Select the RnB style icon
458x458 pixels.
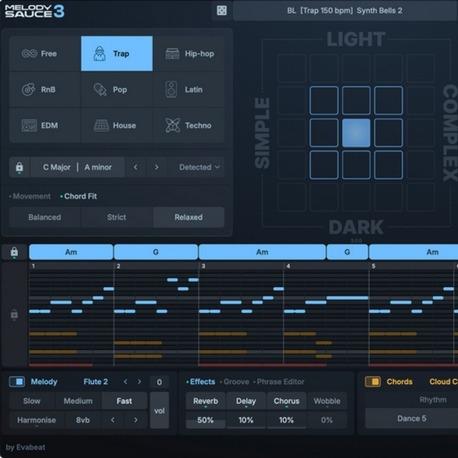coord(28,89)
